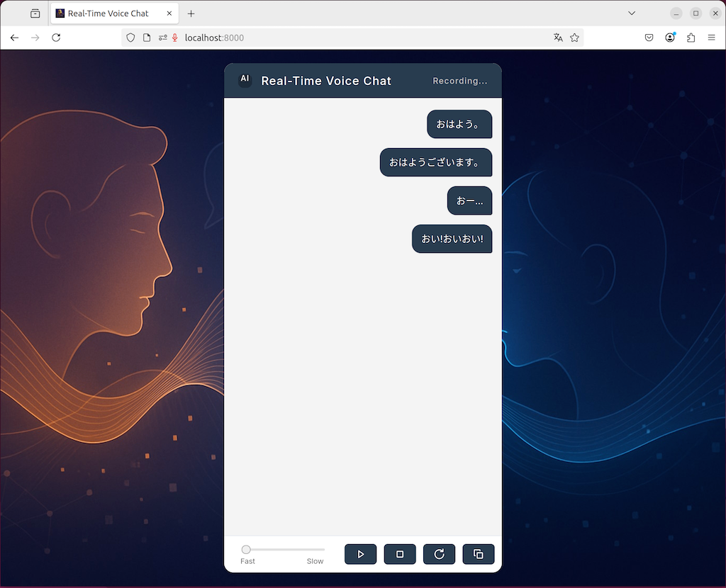
Task: Open the recent browsing view icon
Action: click(x=35, y=13)
